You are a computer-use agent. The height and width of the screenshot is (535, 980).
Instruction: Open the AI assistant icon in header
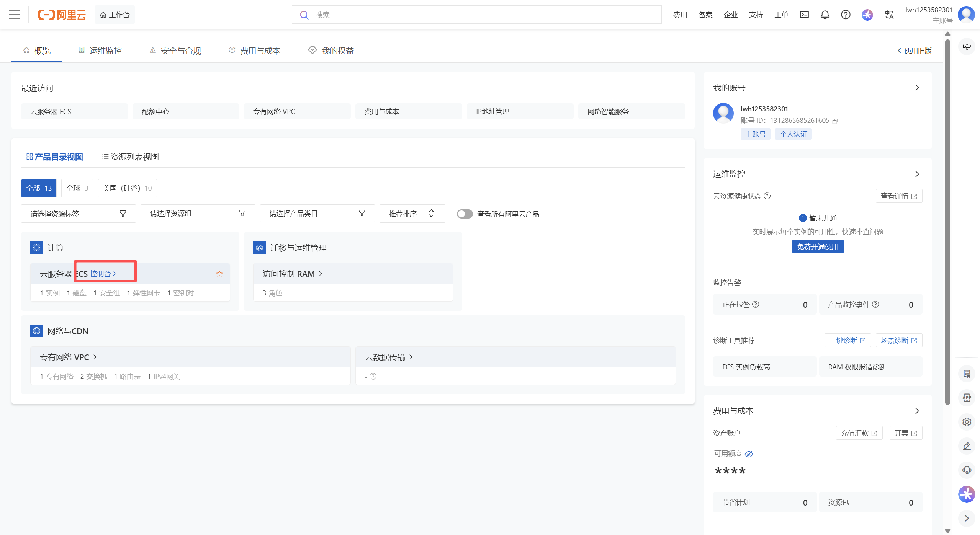coord(867,15)
